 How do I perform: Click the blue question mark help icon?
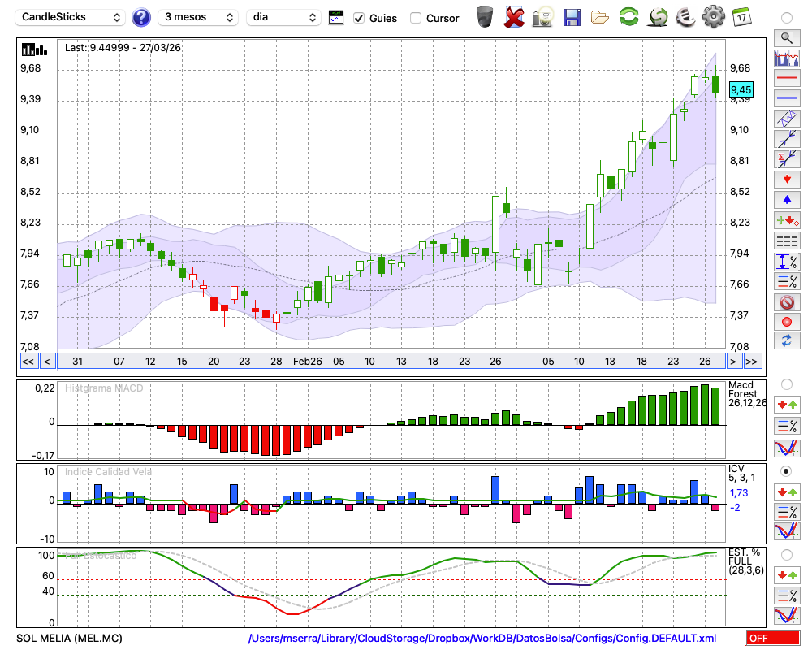141,17
